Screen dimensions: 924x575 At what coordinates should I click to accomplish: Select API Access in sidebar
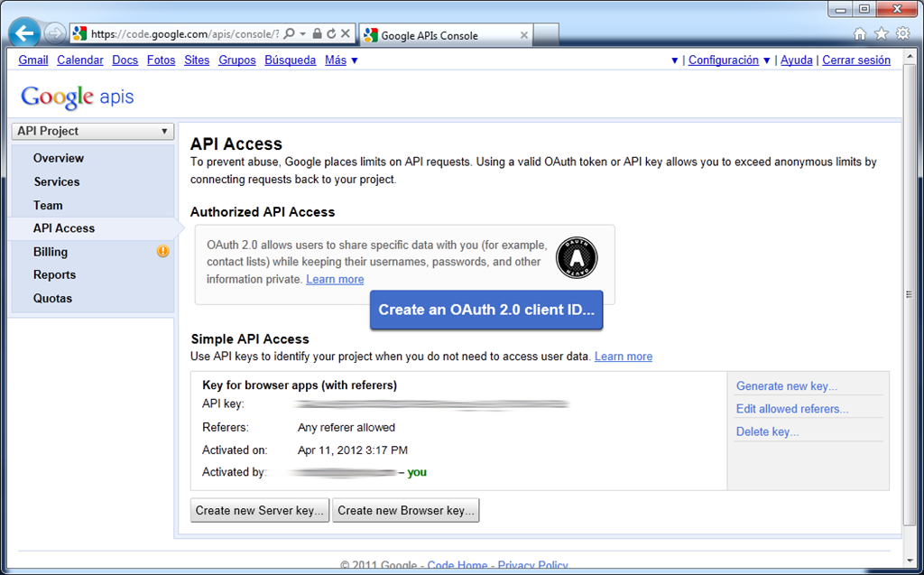coord(64,228)
